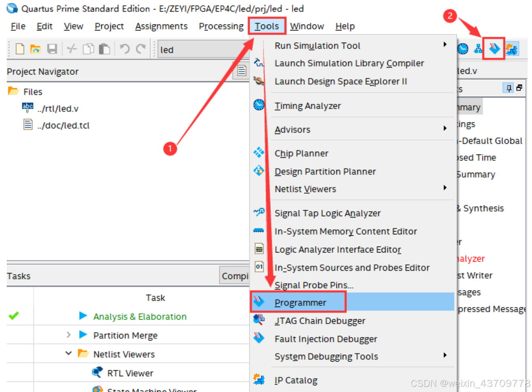This screenshot has height=392, width=532.
Task: Open the Assignments menu
Action: [161, 26]
